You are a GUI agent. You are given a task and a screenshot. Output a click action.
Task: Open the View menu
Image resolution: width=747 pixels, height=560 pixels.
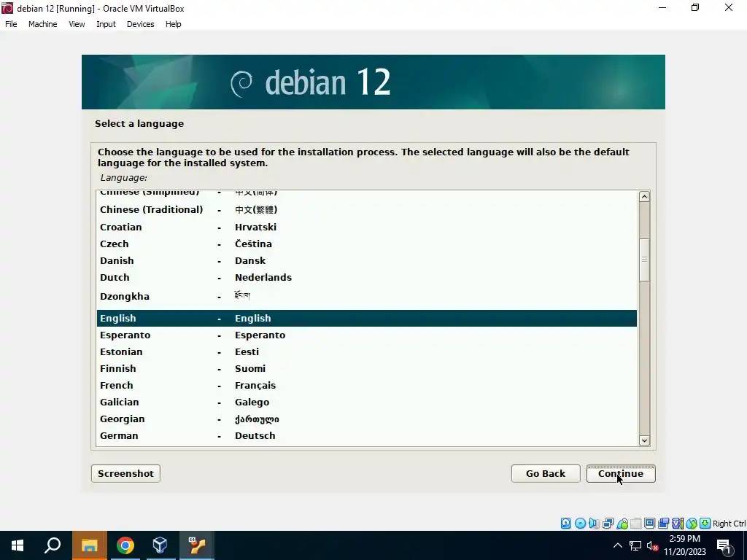(x=77, y=24)
